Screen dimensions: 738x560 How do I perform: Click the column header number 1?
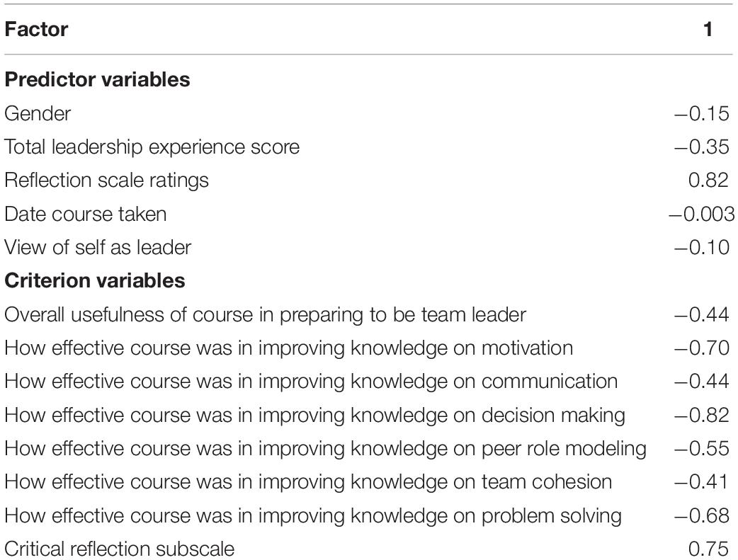pos(708,29)
